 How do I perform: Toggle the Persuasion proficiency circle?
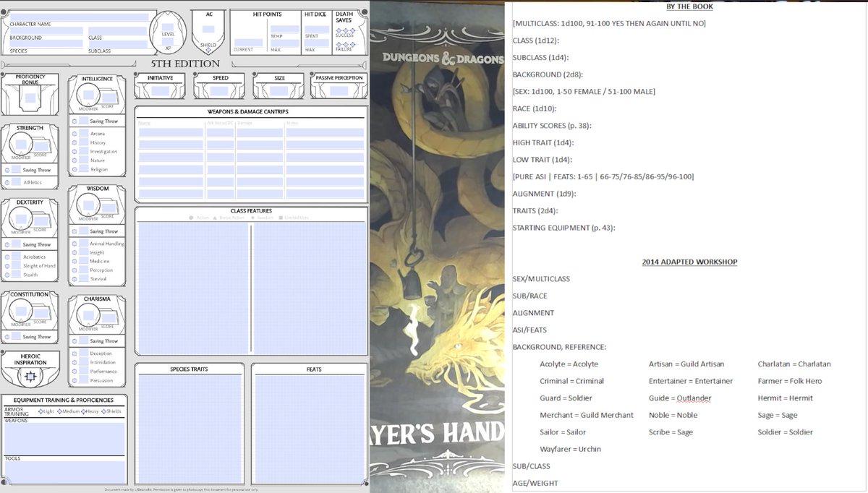point(75,380)
